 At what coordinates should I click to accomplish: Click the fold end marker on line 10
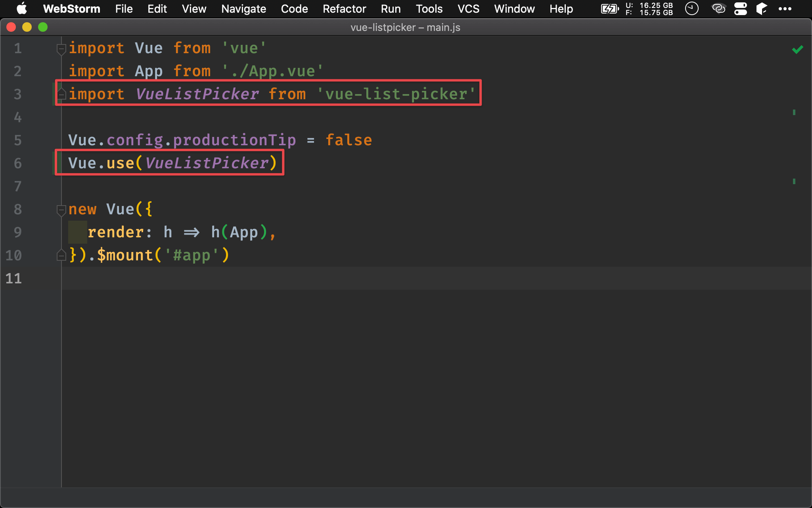[x=61, y=255]
